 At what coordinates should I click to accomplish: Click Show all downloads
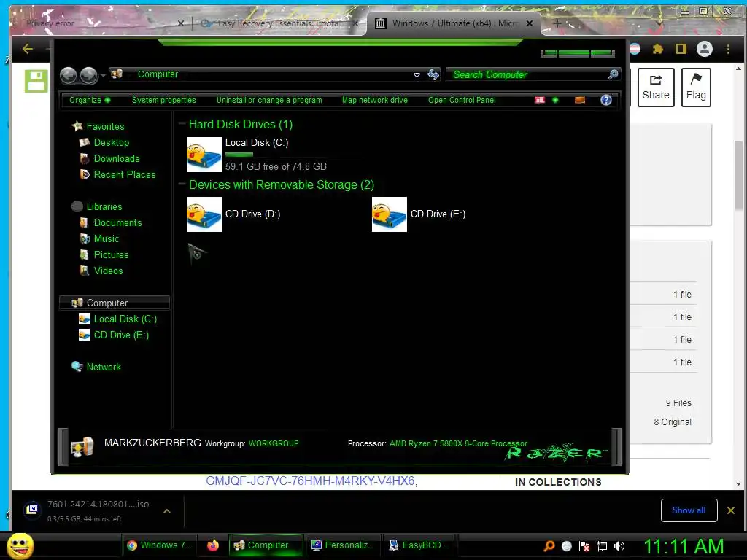point(689,510)
